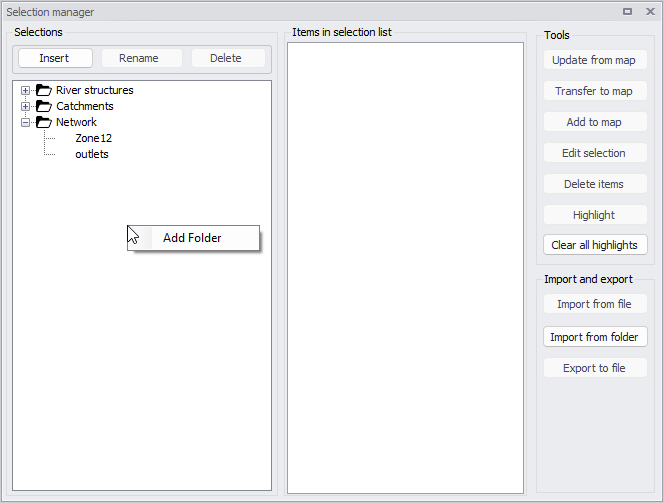The width and height of the screenshot is (664, 503).
Task: Select the Catchments folder icon
Action: (44, 106)
